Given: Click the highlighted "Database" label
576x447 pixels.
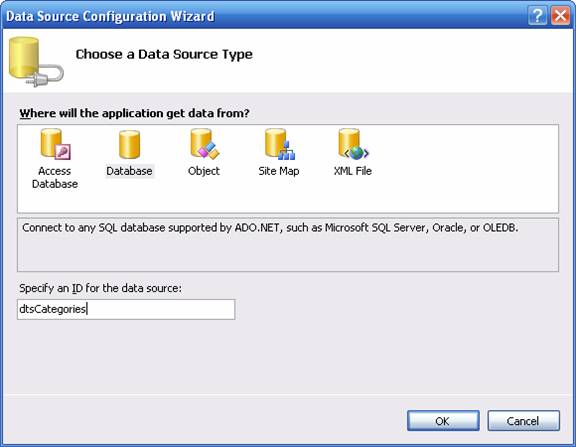Looking at the screenshot, I should pos(129,171).
